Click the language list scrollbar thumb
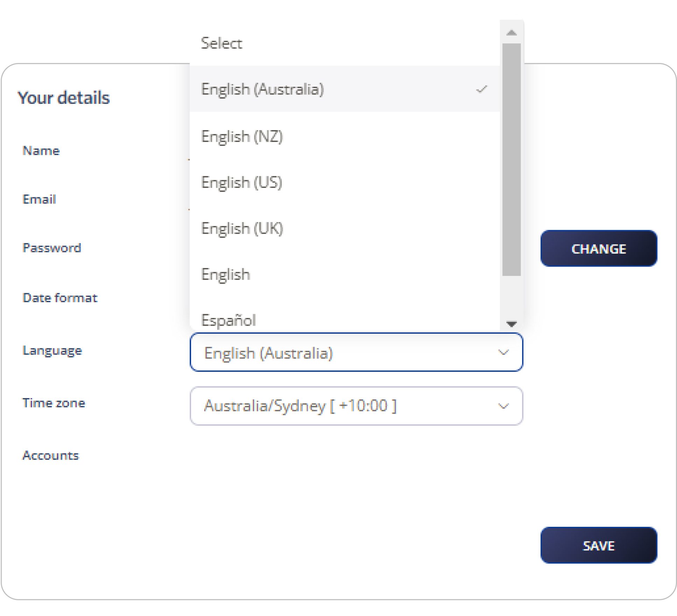This screenshot has width=677, height=616. [x=512, y=160]
